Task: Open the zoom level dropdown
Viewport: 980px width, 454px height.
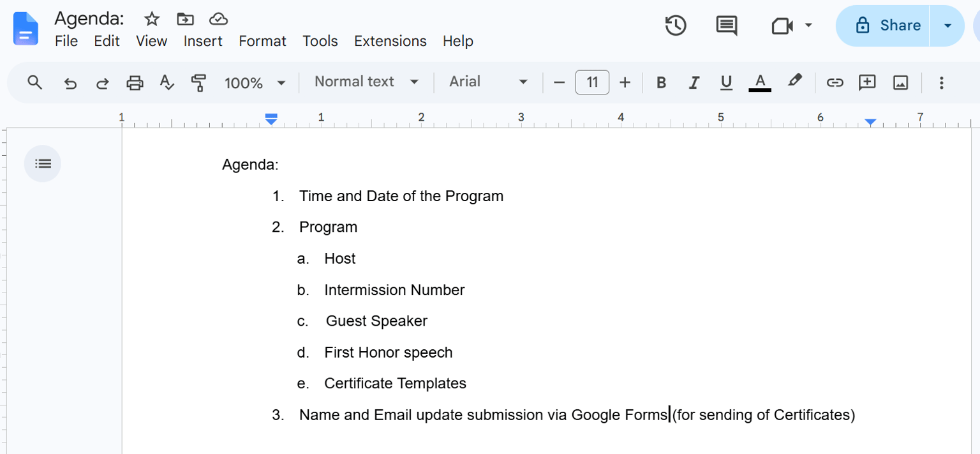Action: [255, 83]
